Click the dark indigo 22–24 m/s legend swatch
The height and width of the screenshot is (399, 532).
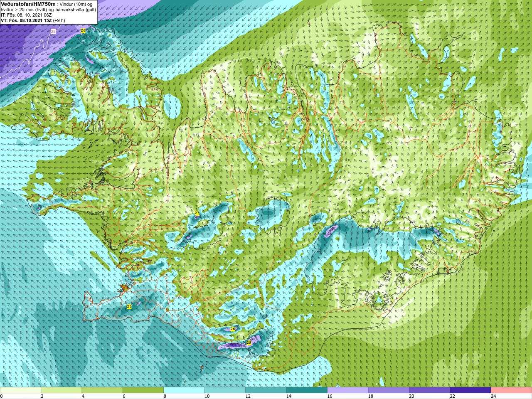pos(471,390)
